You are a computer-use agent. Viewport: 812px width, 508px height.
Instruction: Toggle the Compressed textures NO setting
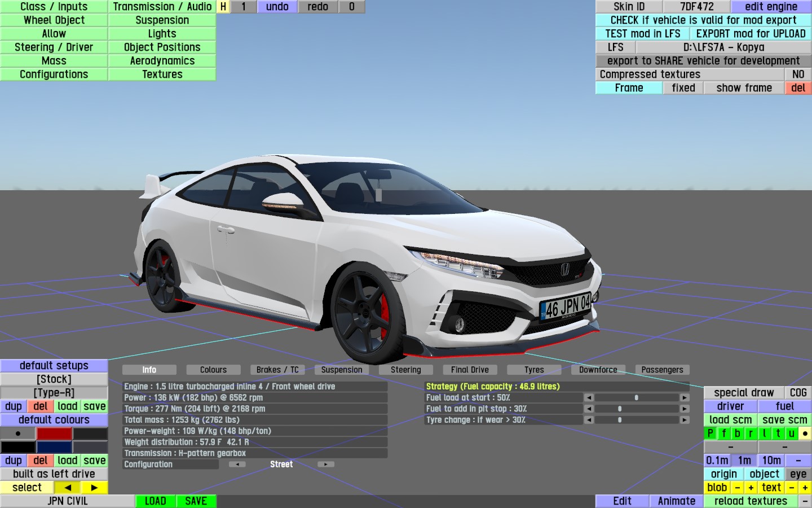coord(798,75)
